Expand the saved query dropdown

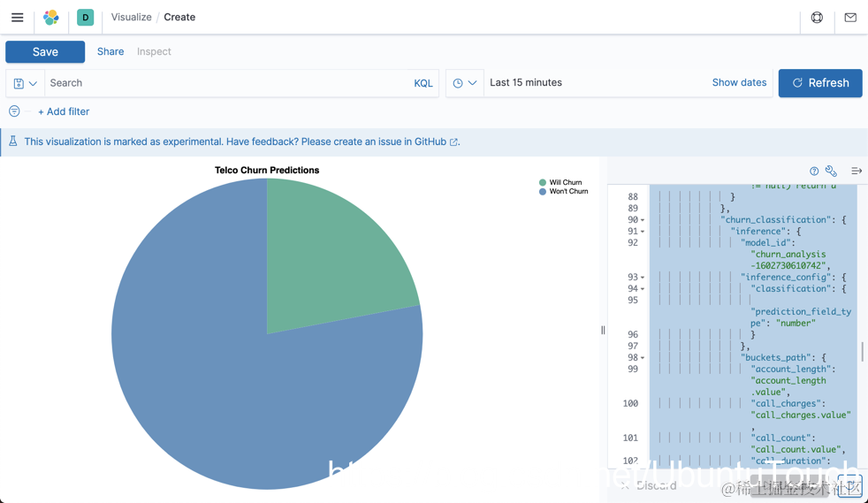(x=26, y=83)
